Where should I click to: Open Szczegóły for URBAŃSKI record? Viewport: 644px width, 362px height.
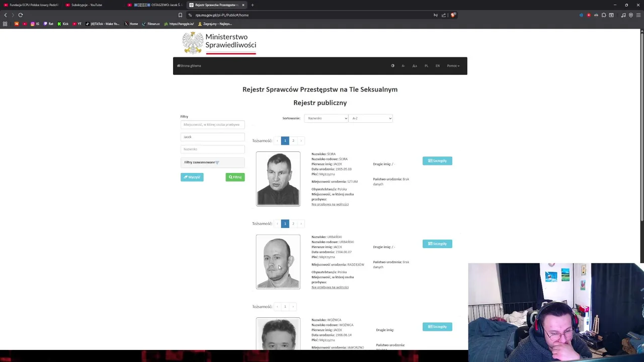(437, 244)
